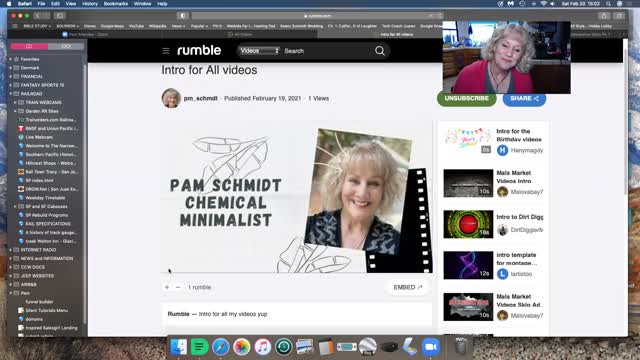Collapse the Garden RR Sites folder
640x360 pixels.
[16, 111]
